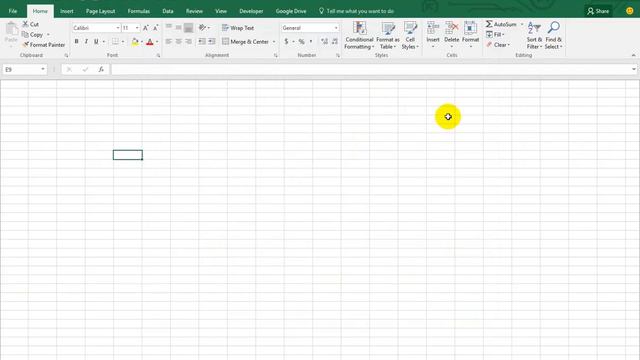Click Increase Indent
This screenshot has width=640, height=360.
[x=211, y=42]
